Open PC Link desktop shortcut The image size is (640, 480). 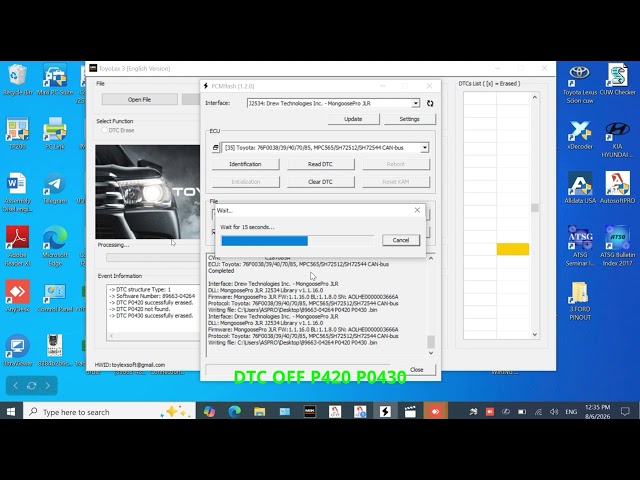pyautogui.click(x=55, y=134)
